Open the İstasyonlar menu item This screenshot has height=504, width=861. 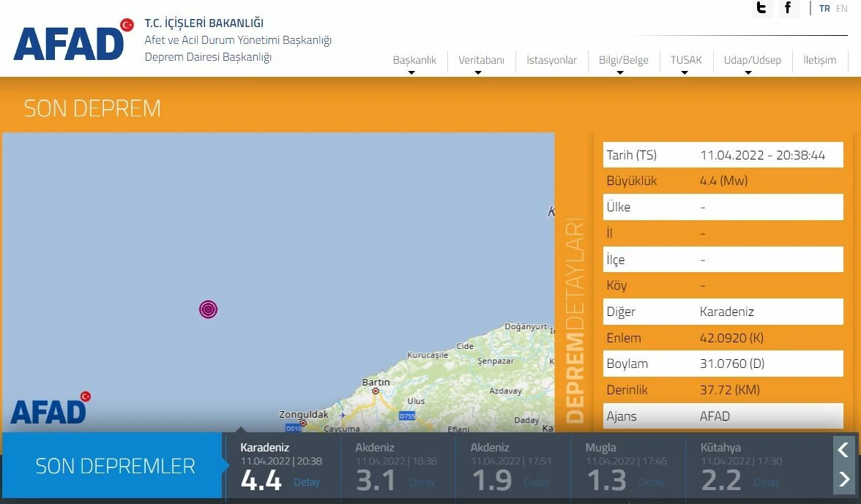(x=551, y=61)
